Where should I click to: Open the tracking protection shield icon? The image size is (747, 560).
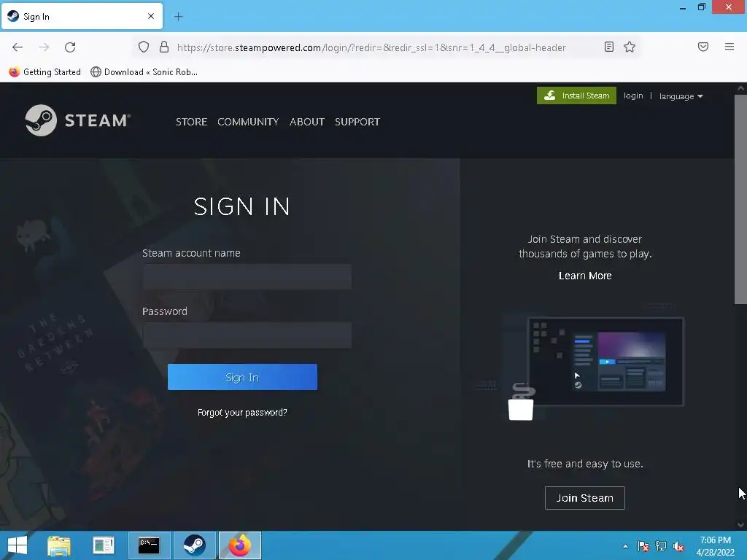144,47
